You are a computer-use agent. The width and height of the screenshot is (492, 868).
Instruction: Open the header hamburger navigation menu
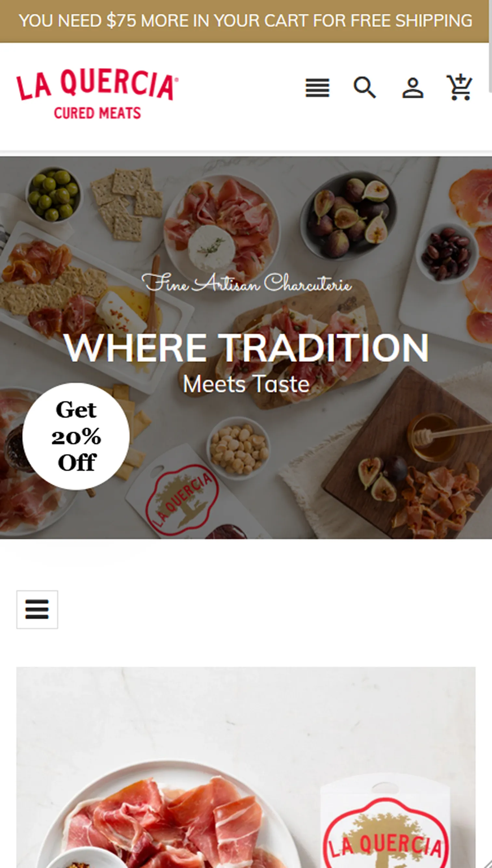point(317,88)
